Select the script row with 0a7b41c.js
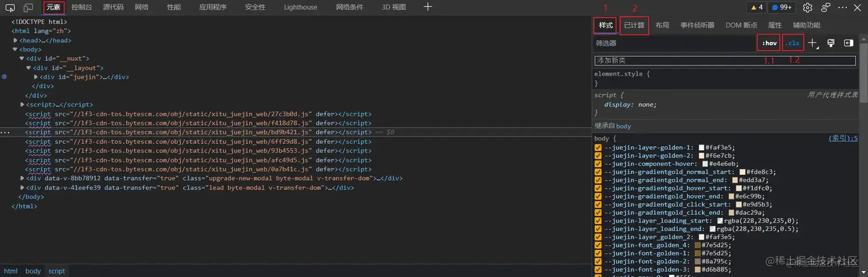 click(198, 169)
